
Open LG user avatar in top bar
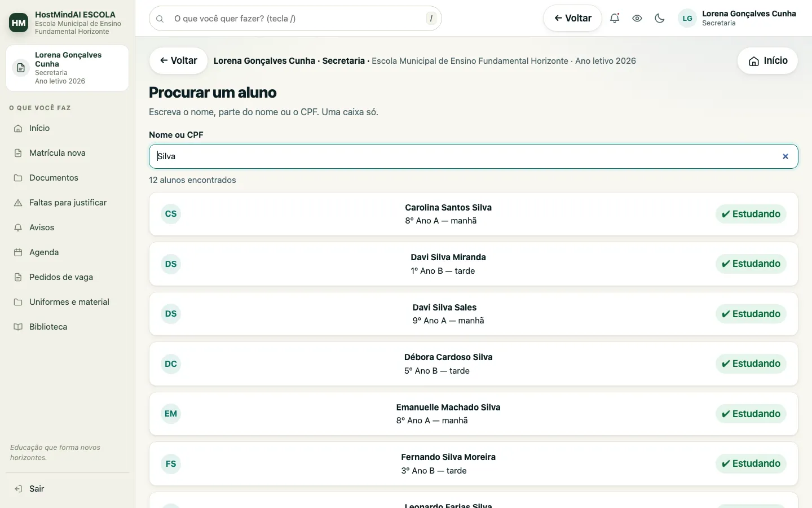click(687, 18)
